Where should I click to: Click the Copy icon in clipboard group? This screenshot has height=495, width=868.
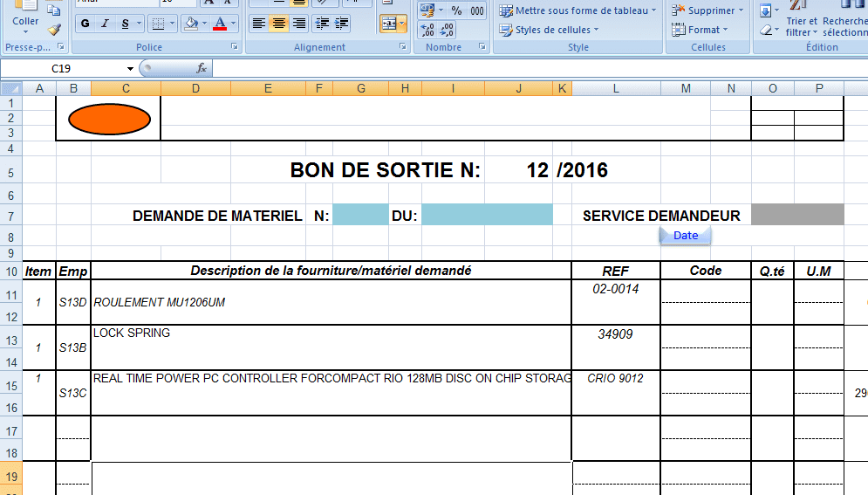click(54, 10)
